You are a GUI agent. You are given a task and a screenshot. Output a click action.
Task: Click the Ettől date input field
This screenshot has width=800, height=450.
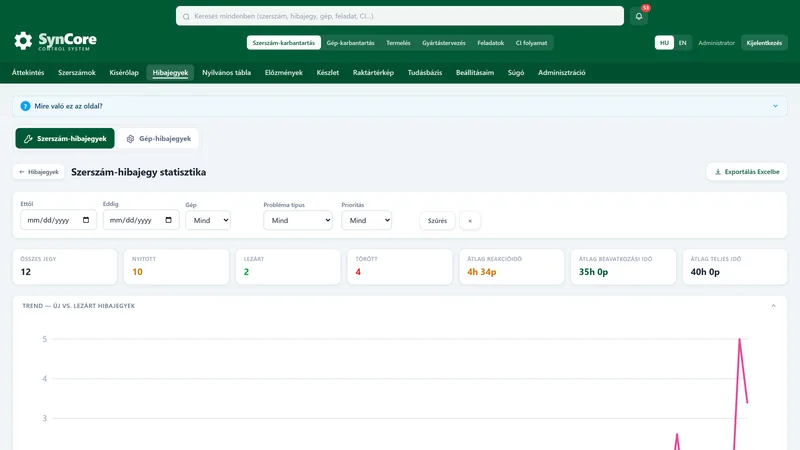pos(58,220)
